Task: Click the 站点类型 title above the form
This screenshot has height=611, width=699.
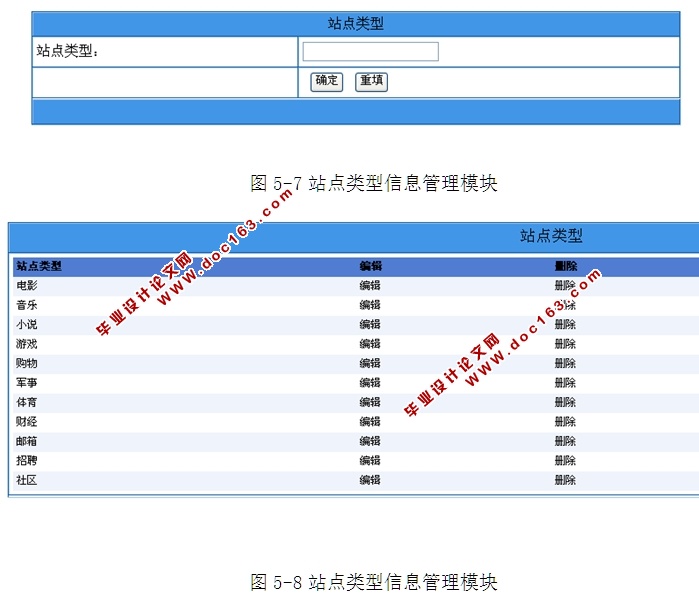Action: [356, 23]
